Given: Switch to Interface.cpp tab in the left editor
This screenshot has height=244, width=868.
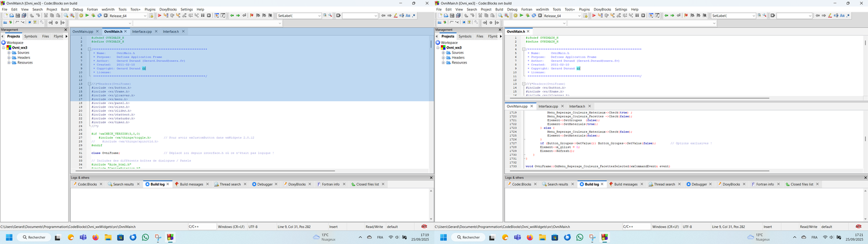Looking at the screenshot, I should (x=141, y=31).
